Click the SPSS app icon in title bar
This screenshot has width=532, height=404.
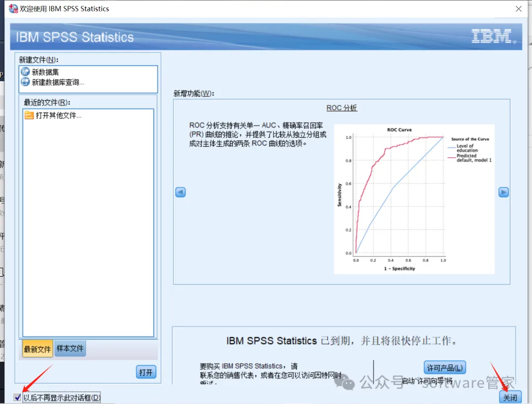coord(13,8)
